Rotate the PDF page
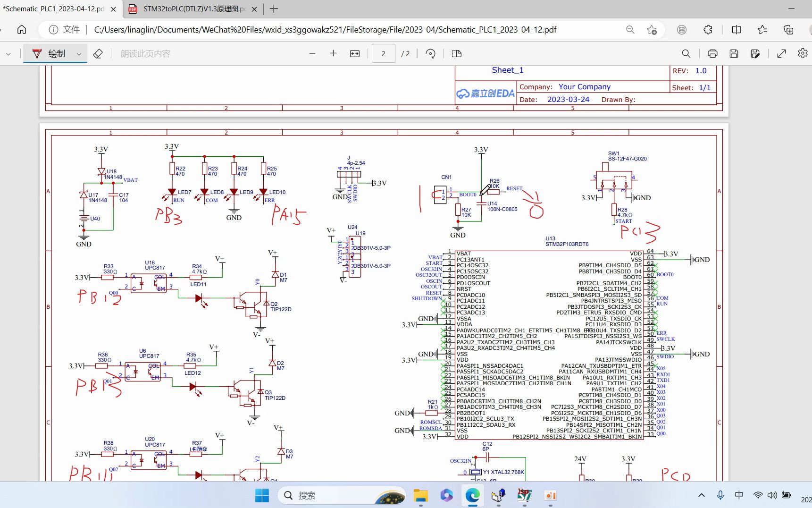 [x=430, y=54]
